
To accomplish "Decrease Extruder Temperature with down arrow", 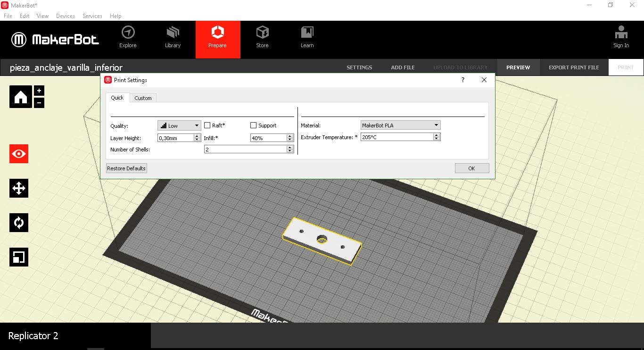I will click(437, 139).
